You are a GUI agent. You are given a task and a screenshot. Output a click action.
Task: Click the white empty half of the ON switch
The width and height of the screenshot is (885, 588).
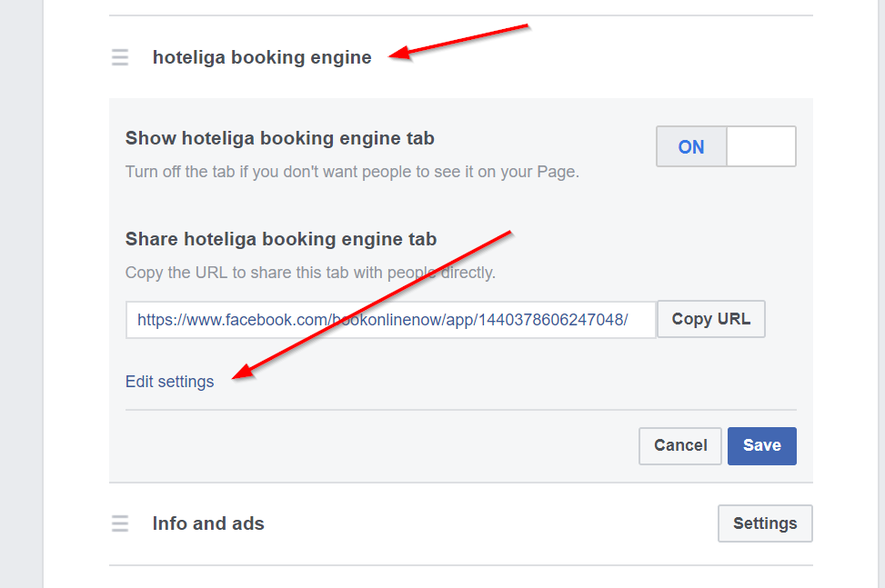click(761, 146)
